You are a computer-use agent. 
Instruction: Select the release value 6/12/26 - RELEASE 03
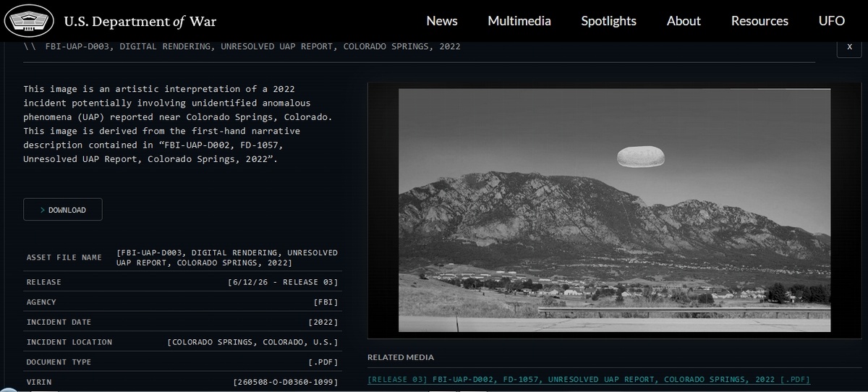click(283, 282)
